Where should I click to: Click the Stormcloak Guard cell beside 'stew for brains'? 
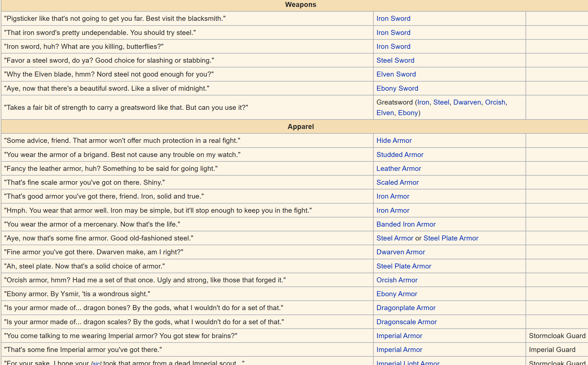557,336
